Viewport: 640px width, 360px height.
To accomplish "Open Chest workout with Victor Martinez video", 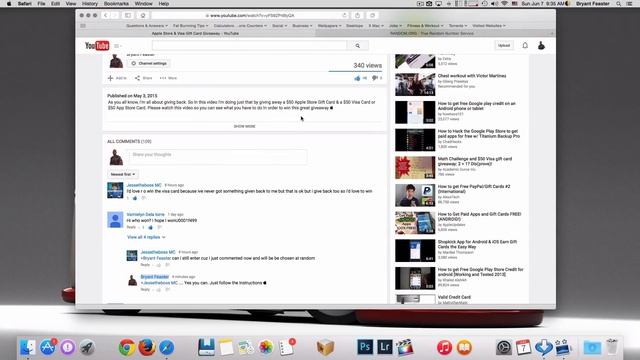I will coord(472,76).
